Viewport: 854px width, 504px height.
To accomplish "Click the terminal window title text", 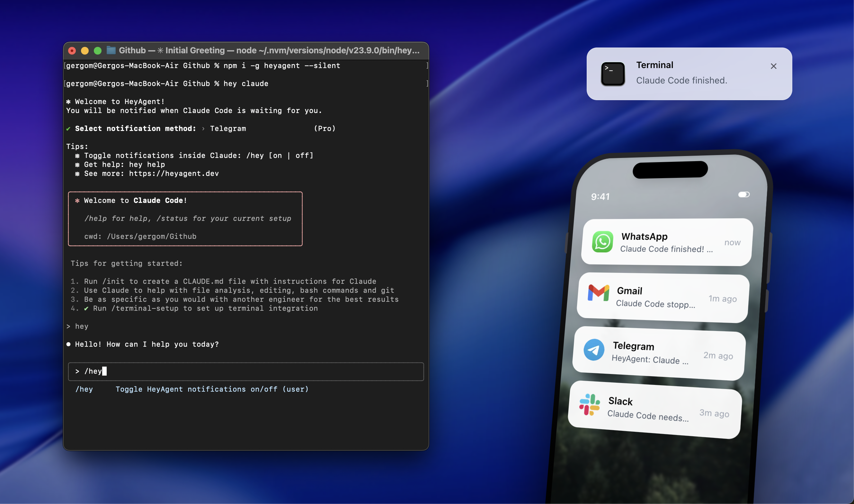I will pyautogui.click(x=269, y=51).
